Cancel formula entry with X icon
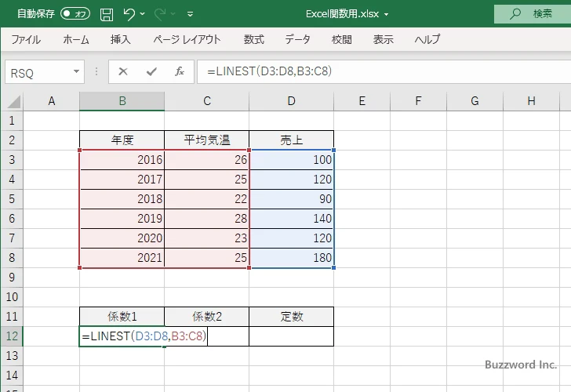Image resolution: width=571 pixels, height=392 pixels. pyautogui.click(x=123, y=71)
